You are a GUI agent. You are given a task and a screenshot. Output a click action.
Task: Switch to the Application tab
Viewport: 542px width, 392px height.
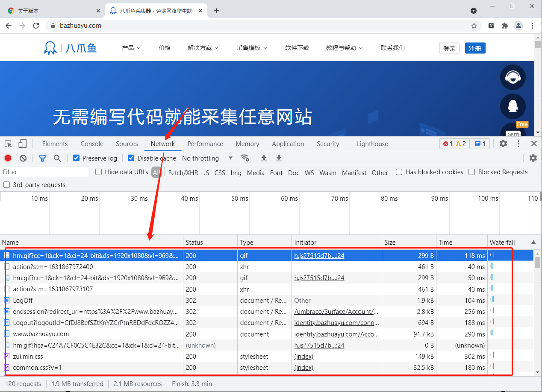click(288, 144)
